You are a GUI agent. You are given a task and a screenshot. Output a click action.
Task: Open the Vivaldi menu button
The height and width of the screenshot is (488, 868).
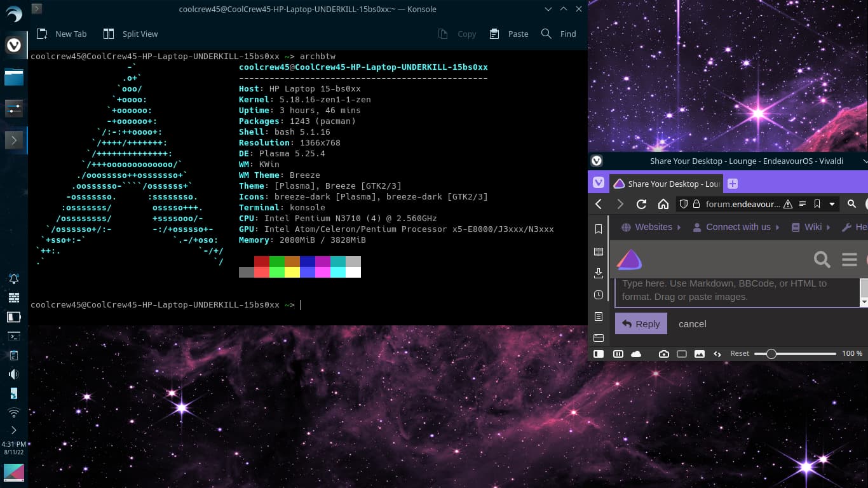point(599,183)
